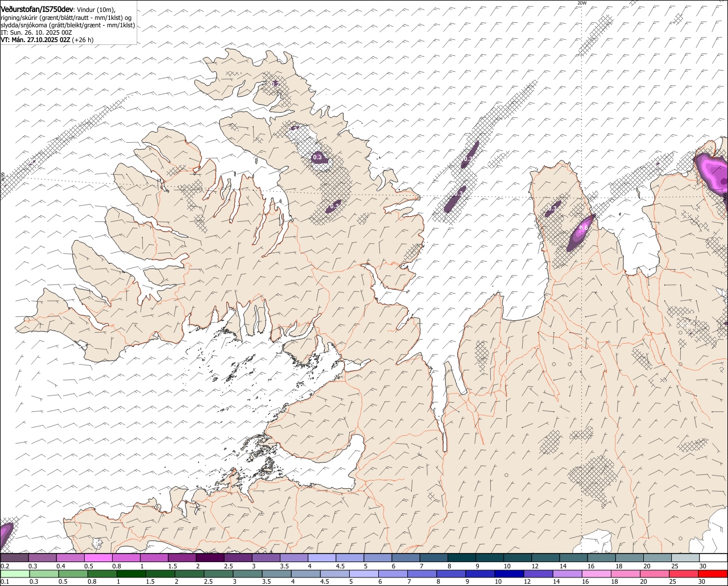Screen dimensions: 728x586
Task: Select the deep blue swatch labeled 10 in the lower row
Action: (509, 573)
